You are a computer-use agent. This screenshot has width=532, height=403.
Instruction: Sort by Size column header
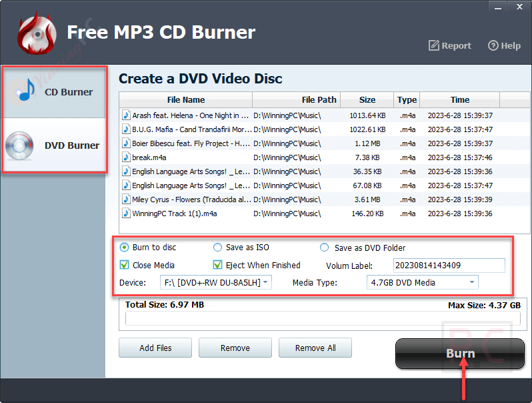[x=367, y=100]
